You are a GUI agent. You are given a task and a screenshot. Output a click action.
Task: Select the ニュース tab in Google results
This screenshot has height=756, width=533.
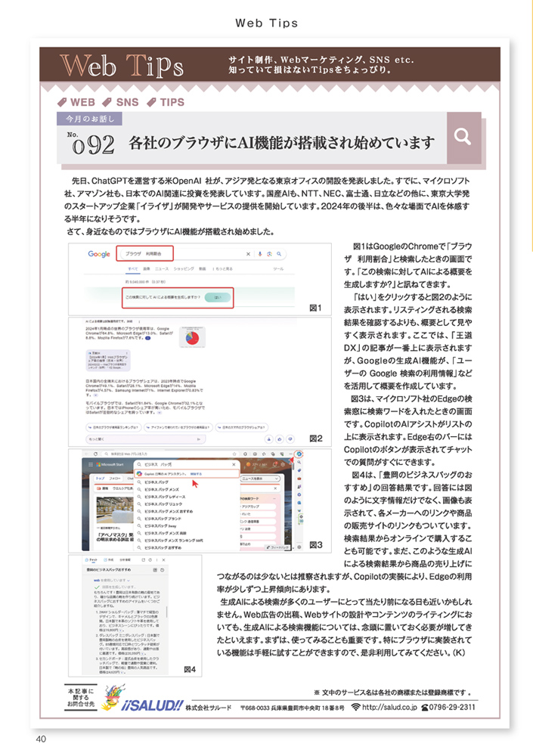click(x=162, y=269)
